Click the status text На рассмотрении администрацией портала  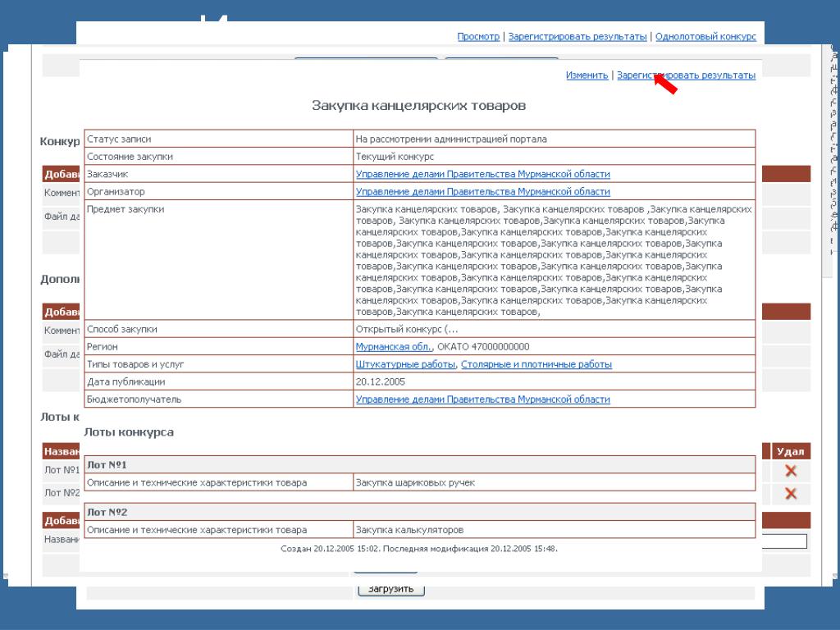pos(451,139)
